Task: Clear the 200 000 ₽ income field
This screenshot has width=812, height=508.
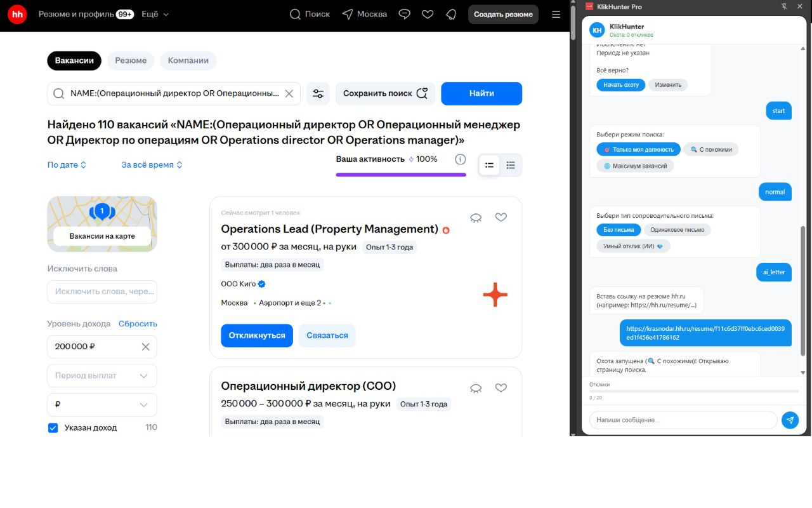Action: tap(145, 347)
